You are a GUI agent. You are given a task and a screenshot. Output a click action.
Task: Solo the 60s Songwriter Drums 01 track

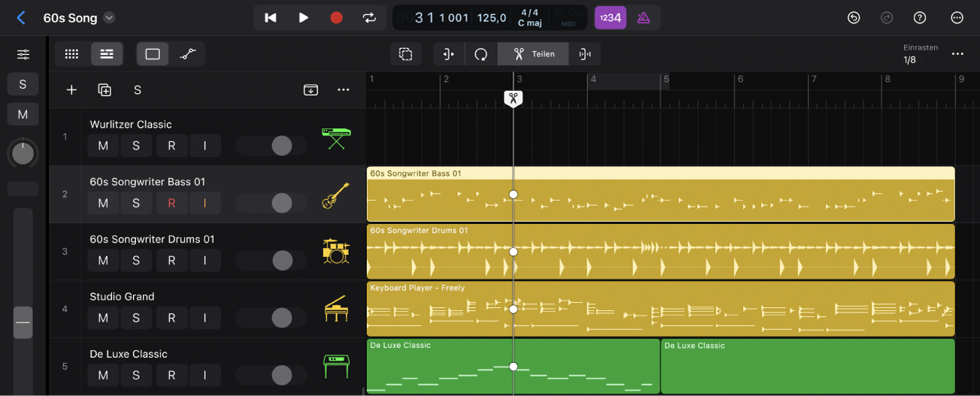136,261
